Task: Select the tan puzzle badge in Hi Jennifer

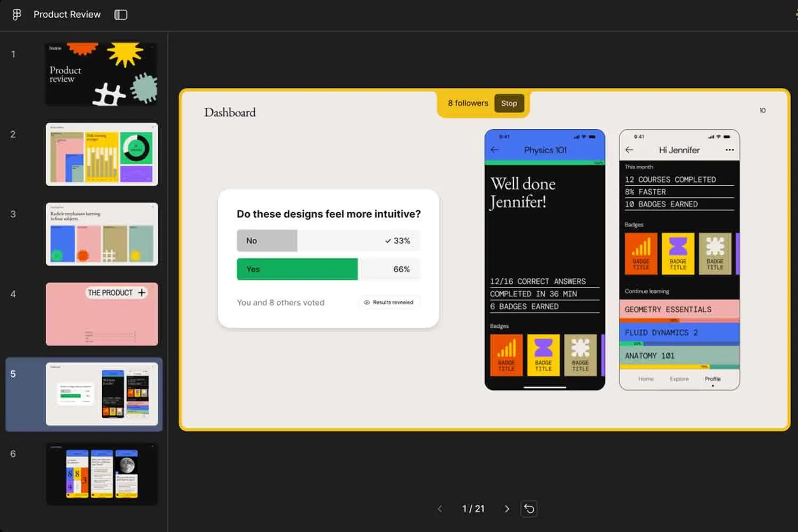Action: tap(715, 254)
